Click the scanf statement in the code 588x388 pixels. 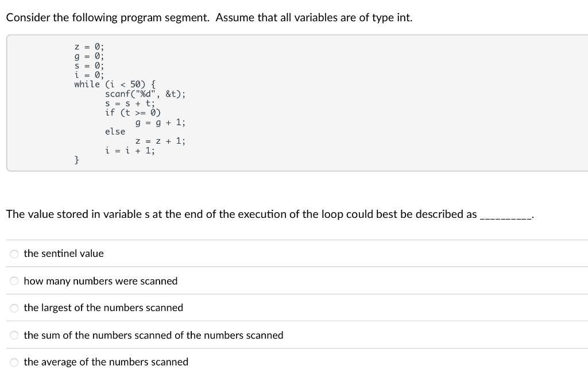[145, 93]
